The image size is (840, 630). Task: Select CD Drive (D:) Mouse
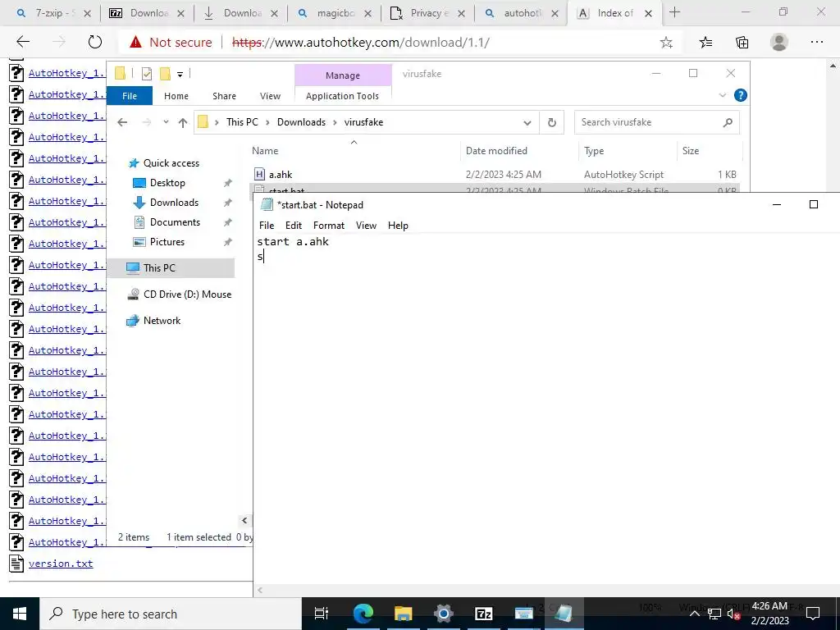187,294
